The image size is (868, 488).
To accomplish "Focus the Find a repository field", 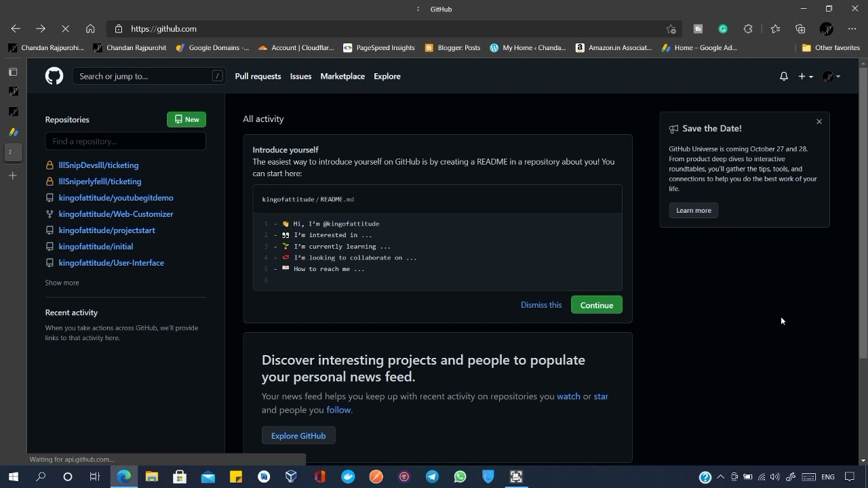I will point(125,141).
